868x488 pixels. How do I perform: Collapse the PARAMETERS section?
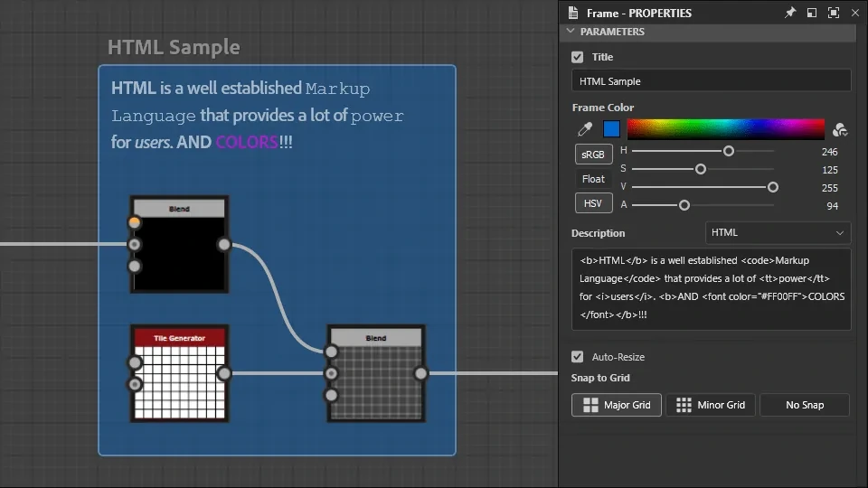tap(571, 32)
